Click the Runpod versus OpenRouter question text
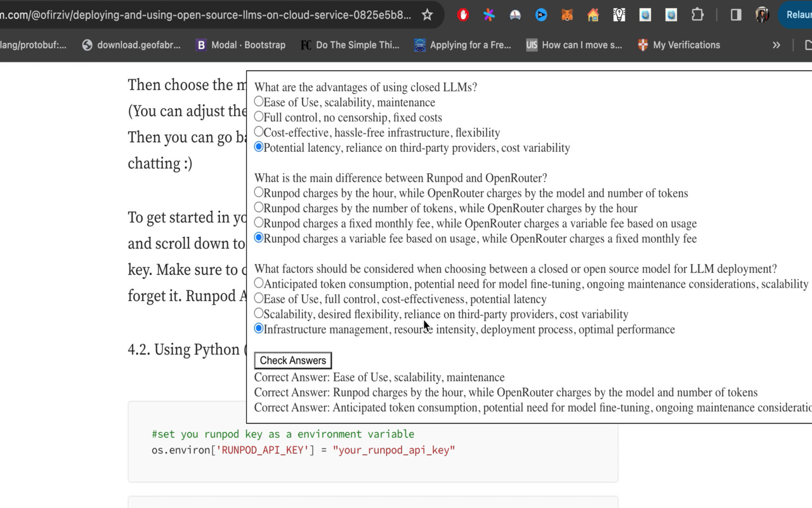The width and height of the screenshot is (812, 508). (x=400, y=178)
